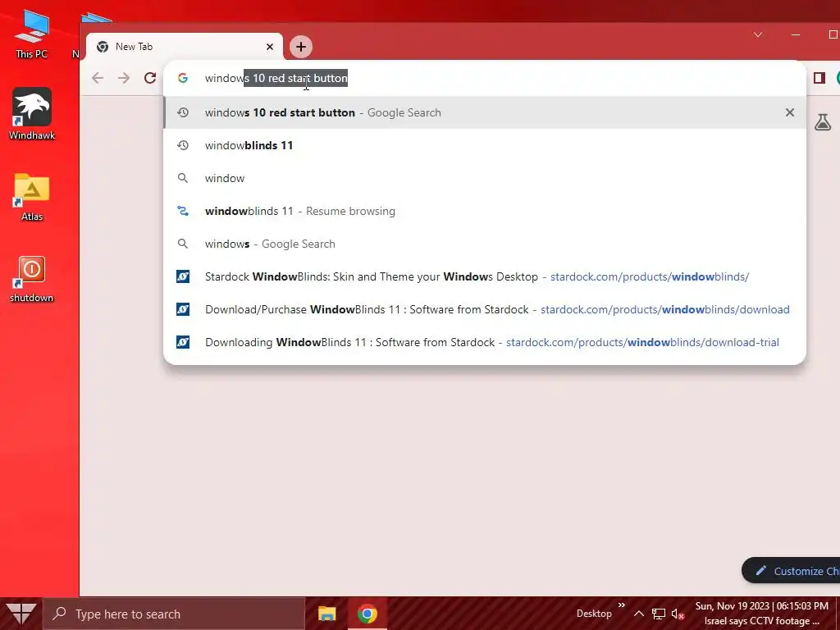Close the New Tab tab
This screenshot has width=840, height=630.
(270, 47)
